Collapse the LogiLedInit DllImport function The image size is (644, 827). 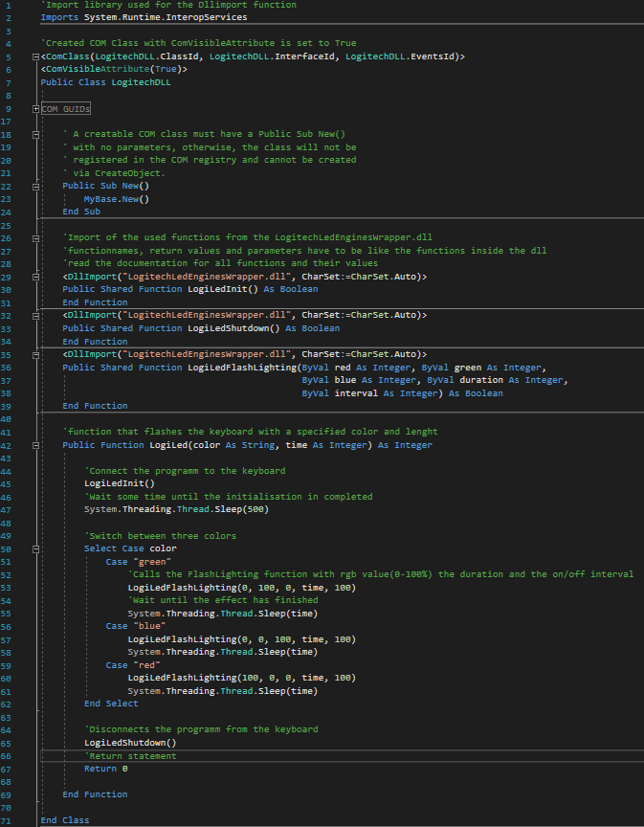(35, 277)
